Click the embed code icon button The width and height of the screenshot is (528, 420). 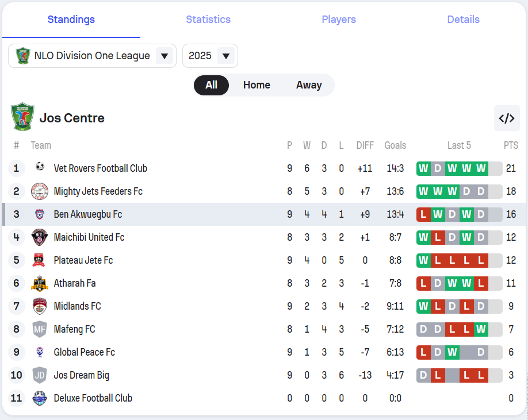[x=507, y=118]
